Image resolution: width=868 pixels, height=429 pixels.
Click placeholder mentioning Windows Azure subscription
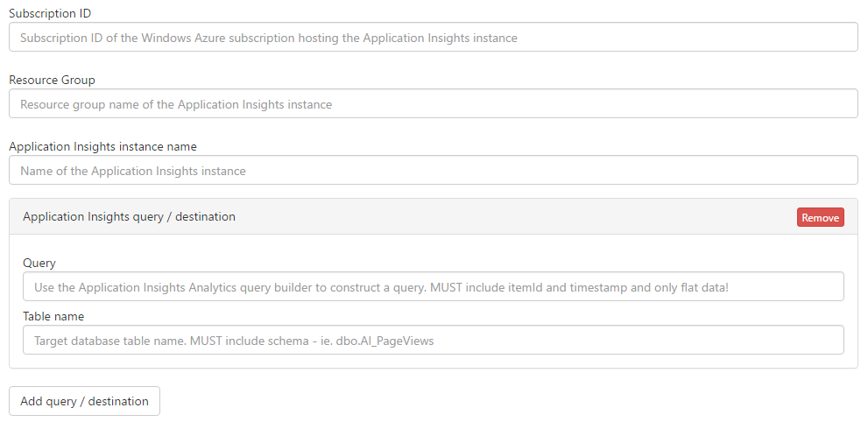(x=268, y=38)
